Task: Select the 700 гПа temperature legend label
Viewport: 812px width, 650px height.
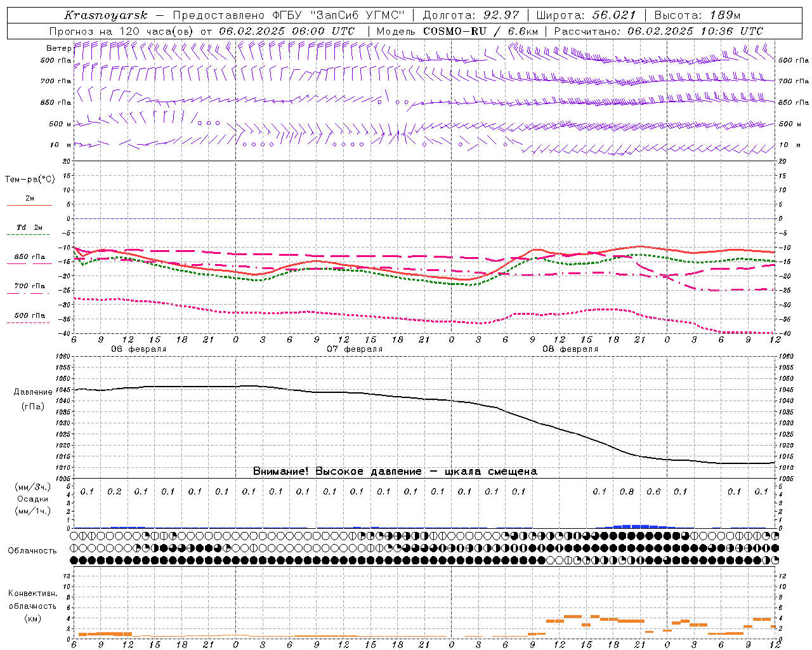Action: click(x=30, y=286)
